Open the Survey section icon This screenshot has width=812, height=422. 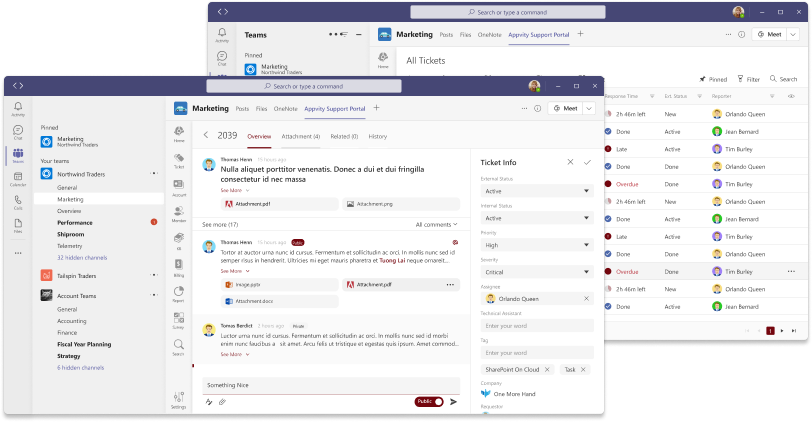pyautogui.click(x=179, y=321)
